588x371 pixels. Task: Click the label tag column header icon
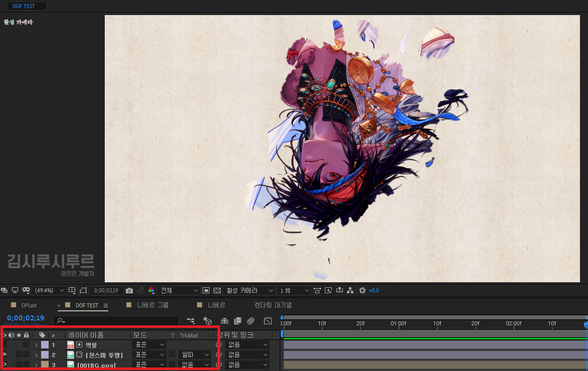point(42,335)
